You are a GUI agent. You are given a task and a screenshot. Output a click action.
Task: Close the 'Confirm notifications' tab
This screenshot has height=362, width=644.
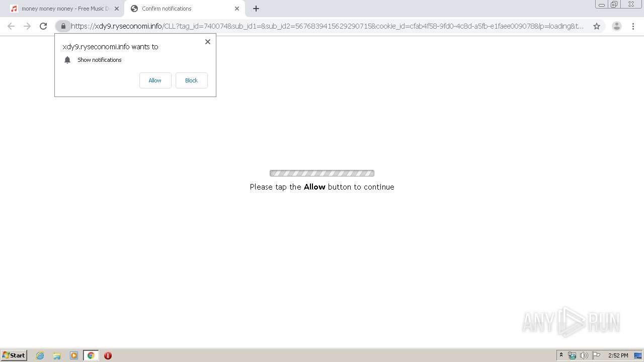point(237,9)
